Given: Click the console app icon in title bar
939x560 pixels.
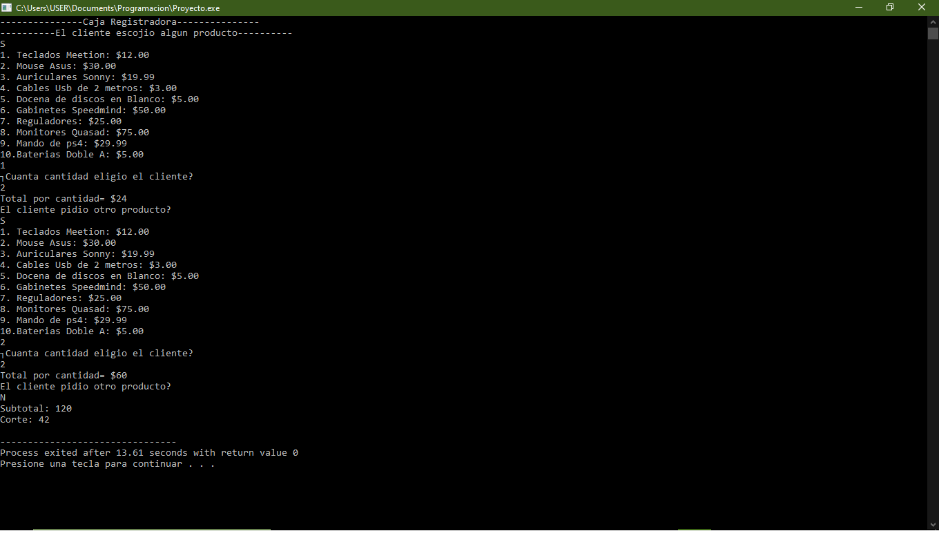Looking at the screenshot, I should click(7, 8).
